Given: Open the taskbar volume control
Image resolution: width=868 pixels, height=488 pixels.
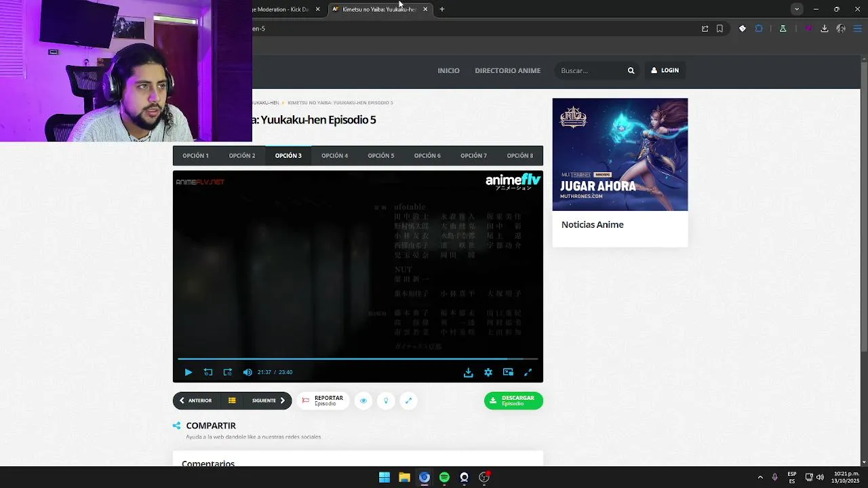Looking at the screenshot, I should [x=821, y=477].
